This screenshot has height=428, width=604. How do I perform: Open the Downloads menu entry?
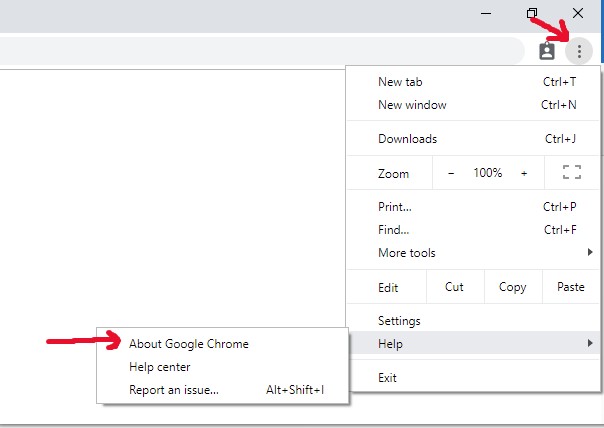click(407, 139)
